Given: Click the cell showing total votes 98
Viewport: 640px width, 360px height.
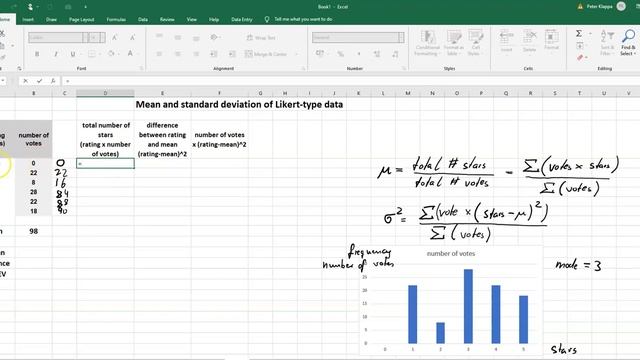Looking at the screenshot, I should (x=33, y=231).
